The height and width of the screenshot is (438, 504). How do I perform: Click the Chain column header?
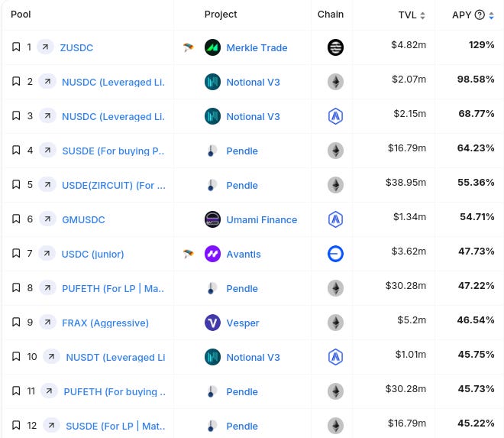(x=331, y=15)
